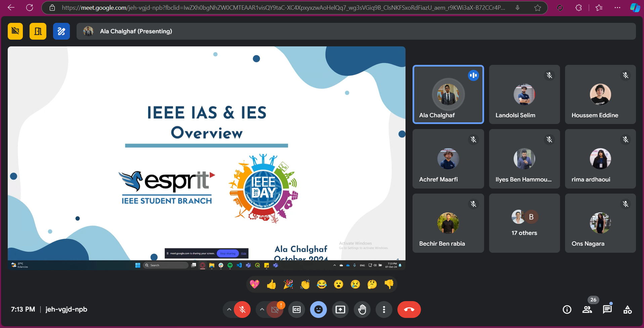Open meeting details info icon
This screenshot has height=328, width=644.
tap(567, 310)
